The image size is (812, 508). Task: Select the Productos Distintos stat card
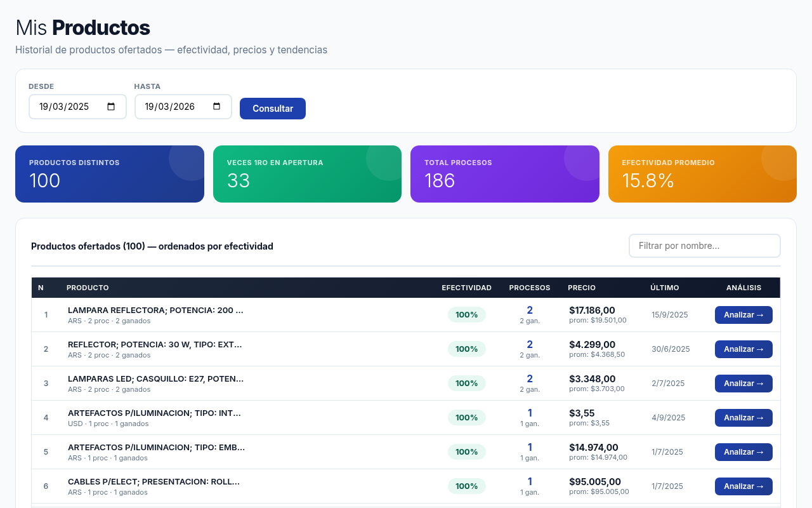coord(110,174)
